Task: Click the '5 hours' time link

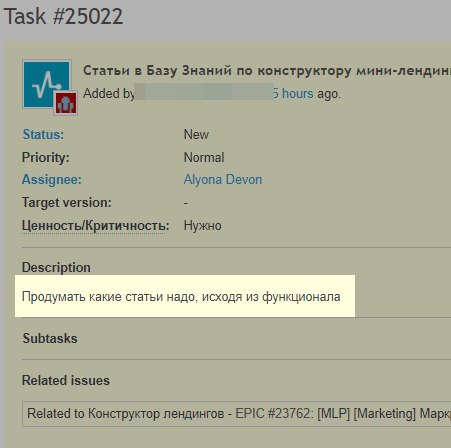Action: 293,94
